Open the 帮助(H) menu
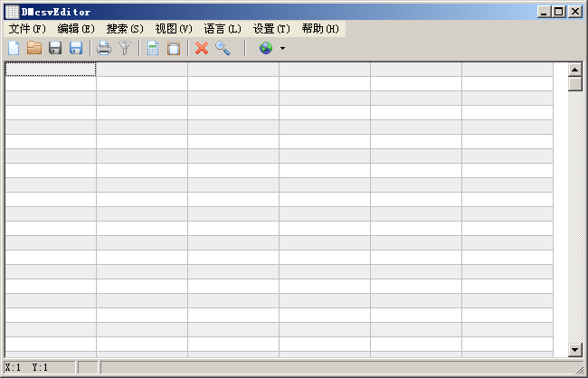 pos(320,29)
